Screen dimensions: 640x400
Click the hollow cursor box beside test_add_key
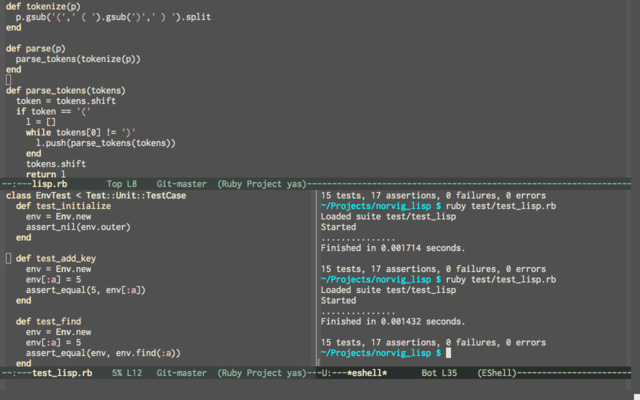pos(9,258)
